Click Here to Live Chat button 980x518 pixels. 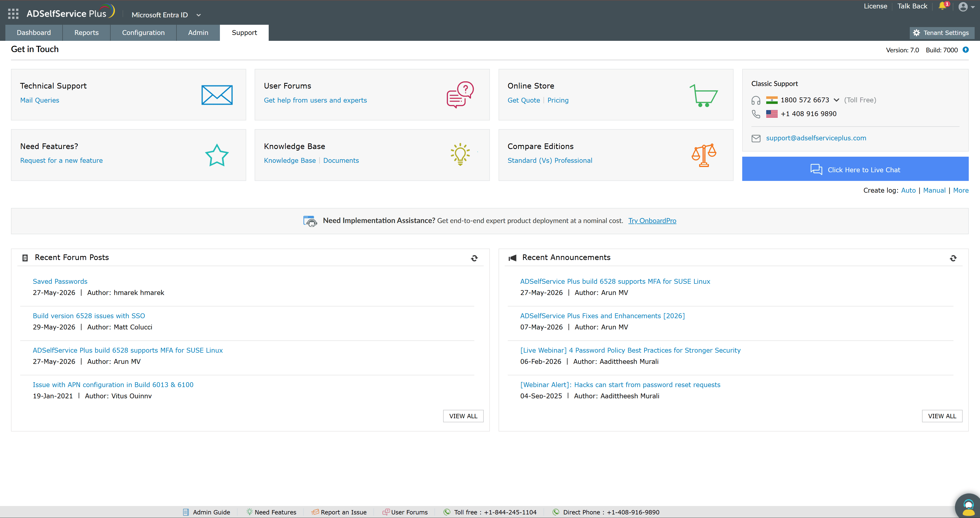855,169
